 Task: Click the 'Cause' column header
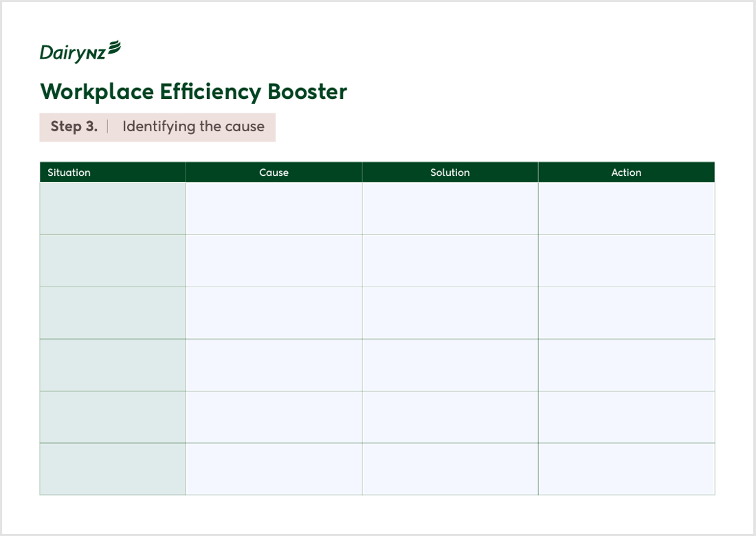(274, 172)
